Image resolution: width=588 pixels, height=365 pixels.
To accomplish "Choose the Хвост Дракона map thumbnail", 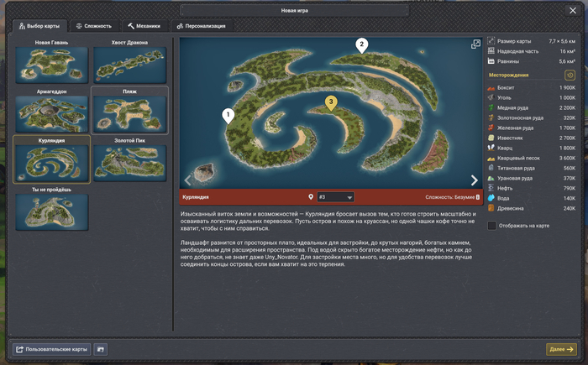I will (x=129, y=65).
